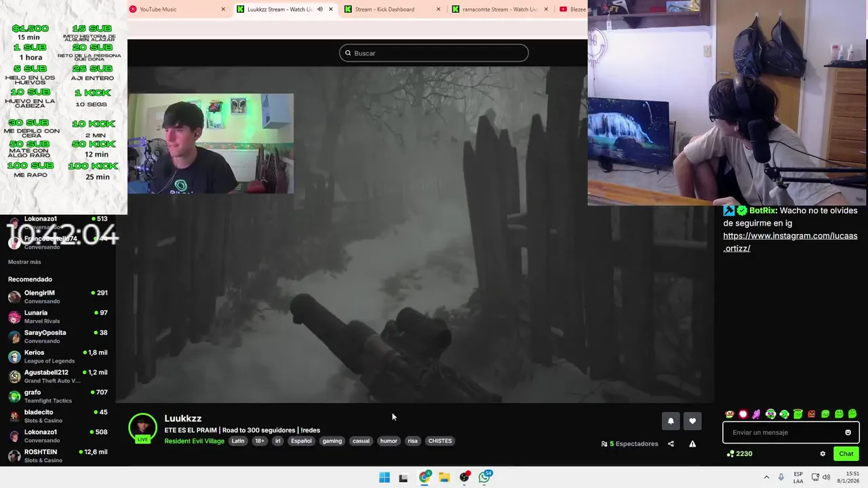Report stream via warning triangle icon
Viewport: 868px width, 488px height.
[692, 444]
